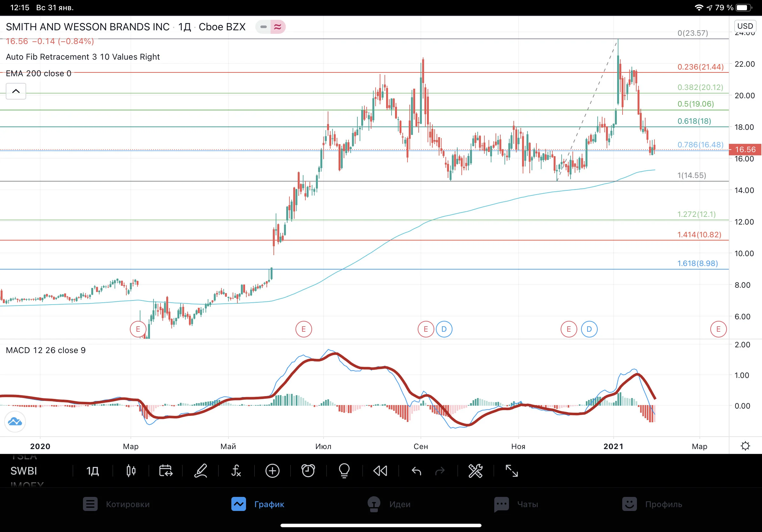Tap the add plus circle icon
The height and width of the screenshot is (532, 762).
tap(273, 471)
